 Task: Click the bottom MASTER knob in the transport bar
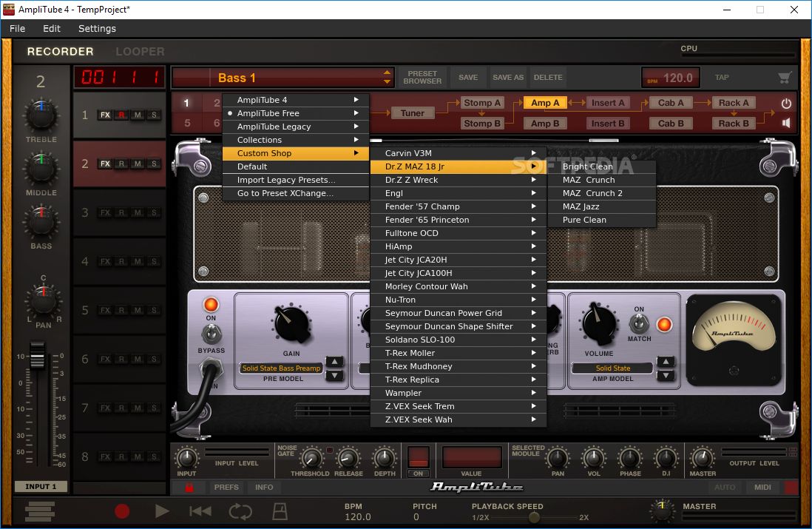[x=662, y=511]
